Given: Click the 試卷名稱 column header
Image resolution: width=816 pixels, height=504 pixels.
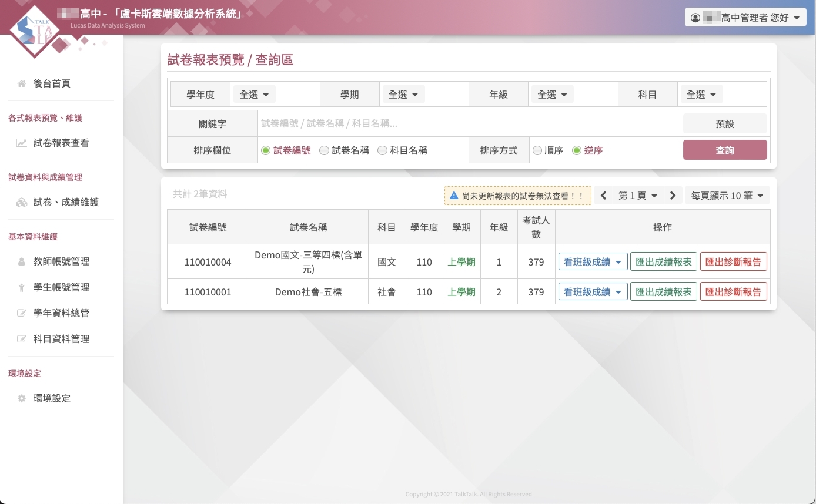Looking at the screenshot, I should [309, 227].
